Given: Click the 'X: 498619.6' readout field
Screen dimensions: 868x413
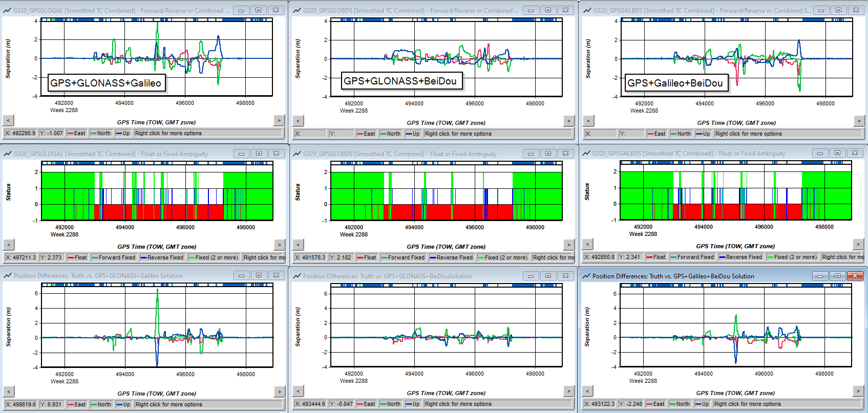Looking at the screenshot, I should tap(21, 405).
